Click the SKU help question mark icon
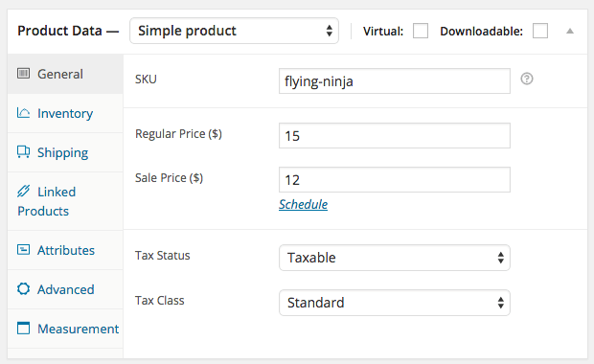Image resolution: width=594 pixels, height=364 pixels. point(527,79)
